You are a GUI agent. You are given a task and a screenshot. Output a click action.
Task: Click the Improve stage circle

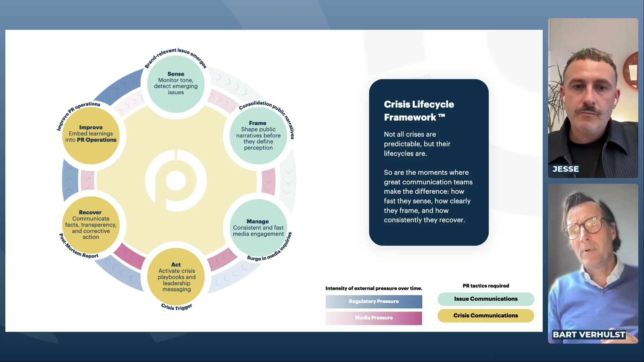coord(91,134)
